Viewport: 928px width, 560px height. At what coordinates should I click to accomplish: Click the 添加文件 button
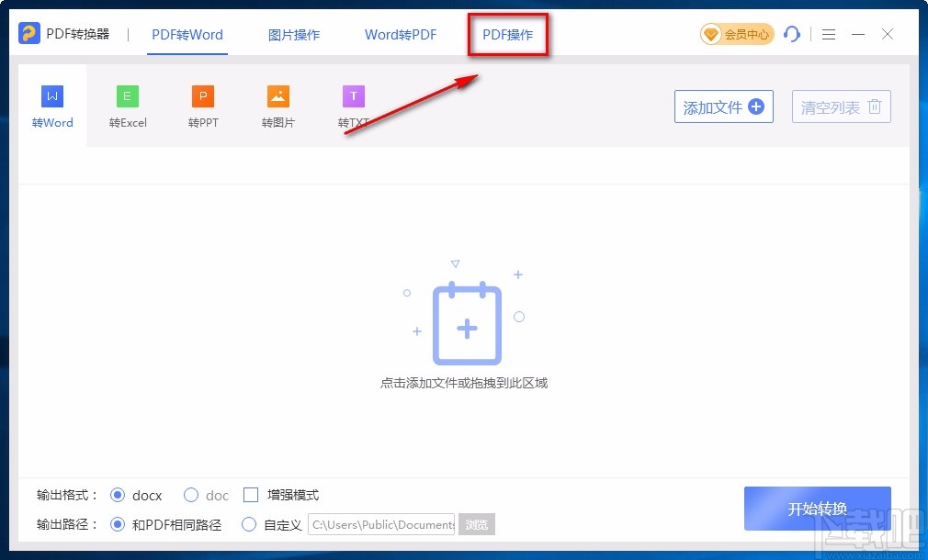pyautogui.click(x=723, y=106)
